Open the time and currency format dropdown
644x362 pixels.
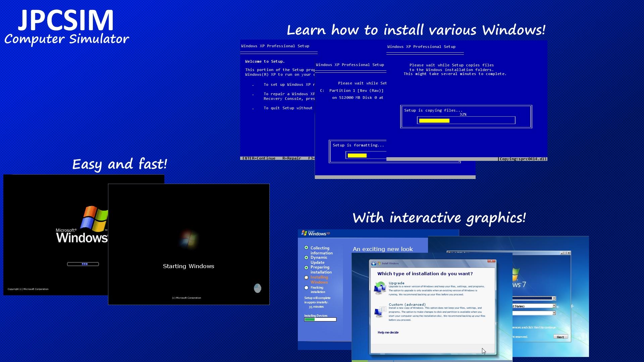tap(554, 305)
